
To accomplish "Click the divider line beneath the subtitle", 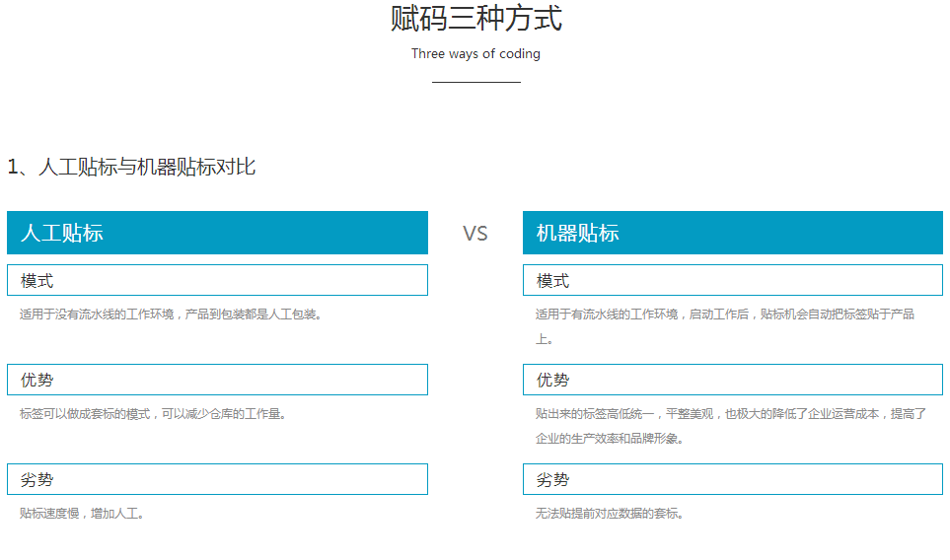I will [x=476, y=82].
